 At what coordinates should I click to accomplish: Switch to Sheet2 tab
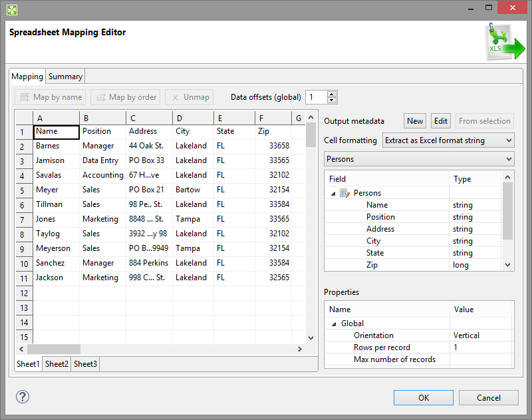pyautogui.click(x=57, y=364)
